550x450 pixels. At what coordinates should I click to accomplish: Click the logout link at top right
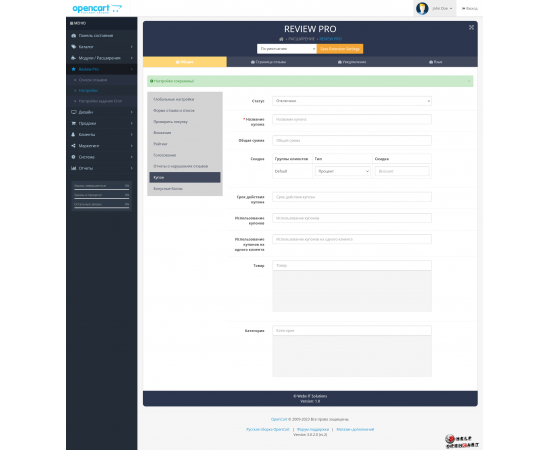coord(470,8)
